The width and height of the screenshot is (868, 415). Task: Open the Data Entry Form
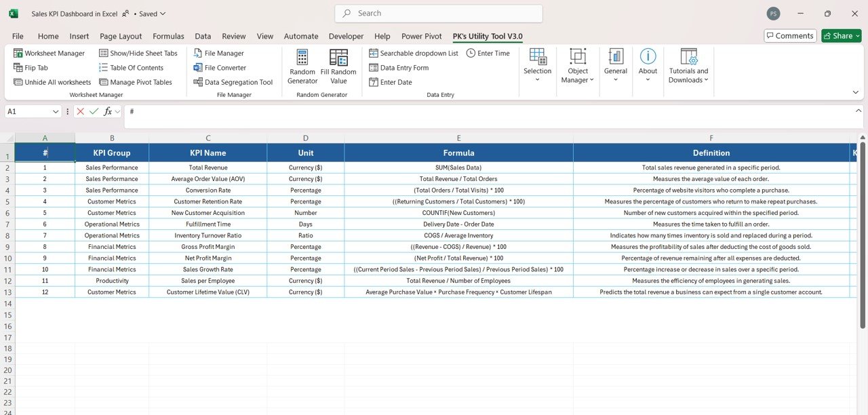click(399, 68)
